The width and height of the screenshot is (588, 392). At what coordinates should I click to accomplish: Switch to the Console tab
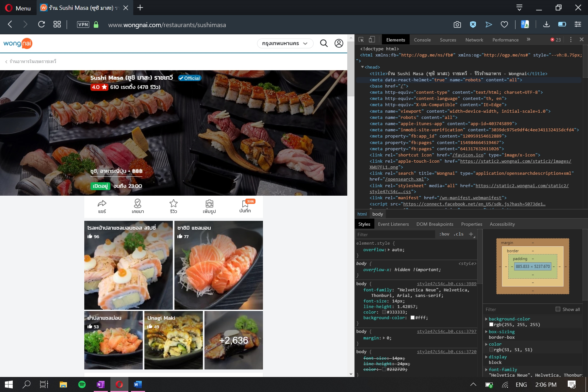(x=422, y=40)
